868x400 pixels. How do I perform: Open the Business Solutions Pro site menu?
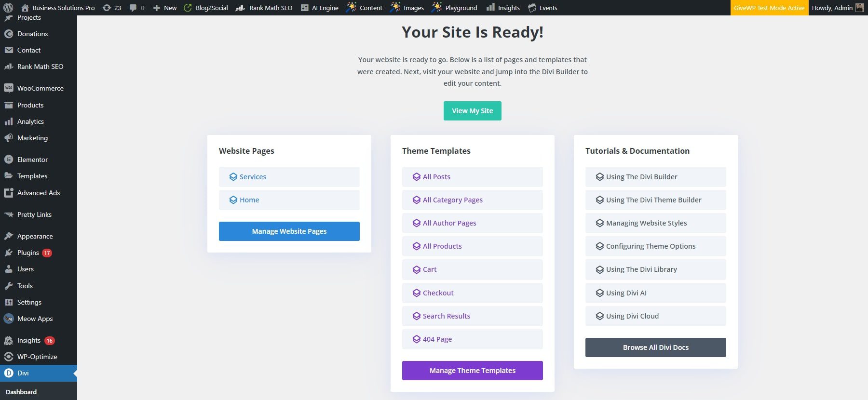63,8
